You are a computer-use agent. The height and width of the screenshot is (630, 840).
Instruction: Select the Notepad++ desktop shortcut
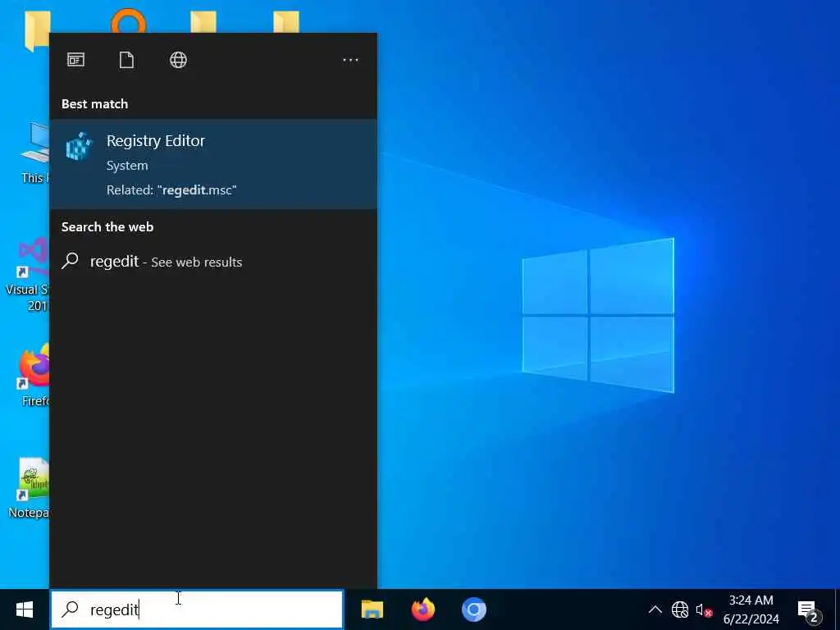click(x=29, y=488)
